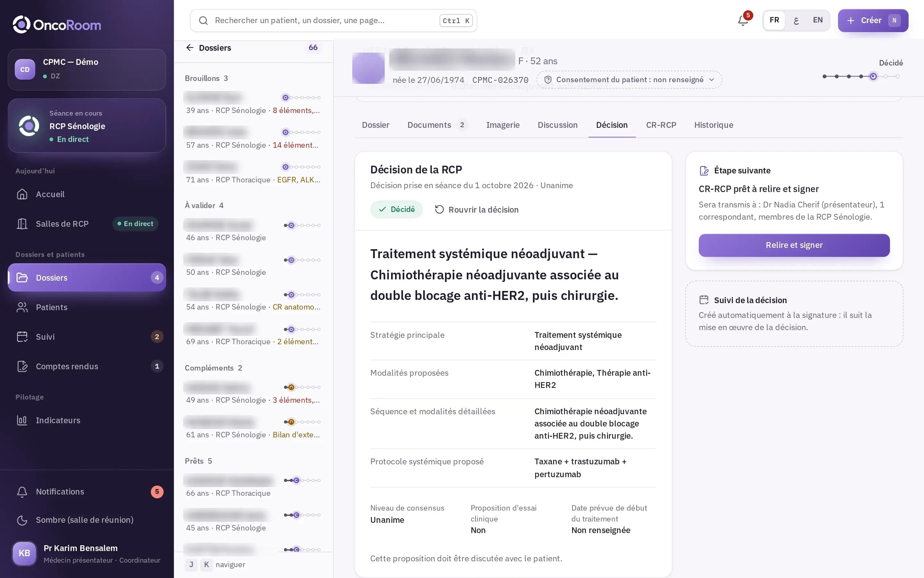Click progress dots of 39 ans brouillon
Viewport: 924px width, 578px height.
[x=301, y=98]
